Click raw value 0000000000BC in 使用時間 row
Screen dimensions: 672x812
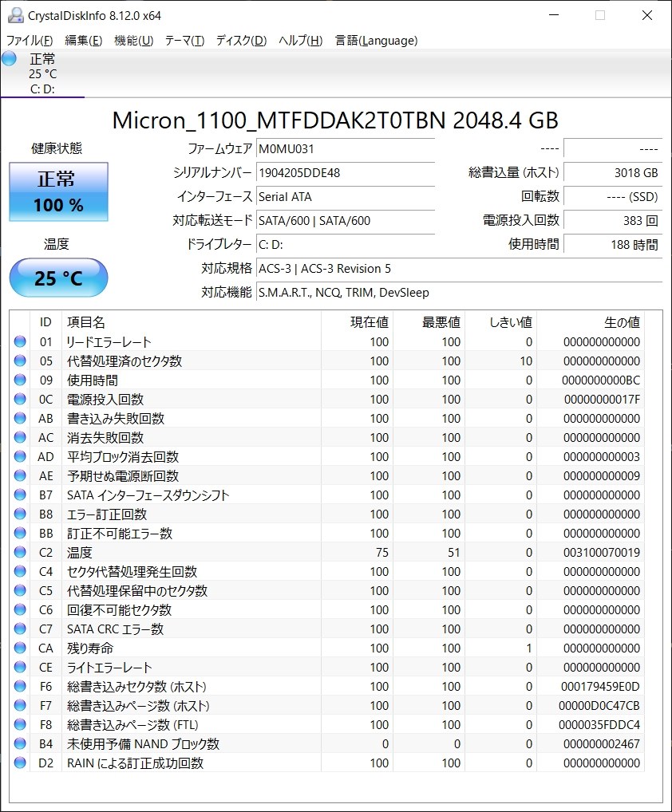pyautogui.click(x=601, y=380)
